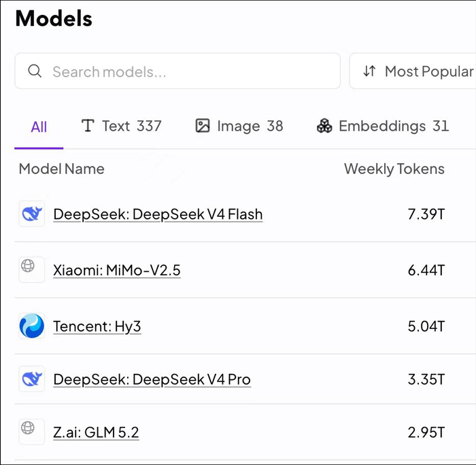This screenshot has height=465, width=476.
Task: Click the globe icon next to Z.ai GLM 5.2
Action: click(x=28, y=428)
